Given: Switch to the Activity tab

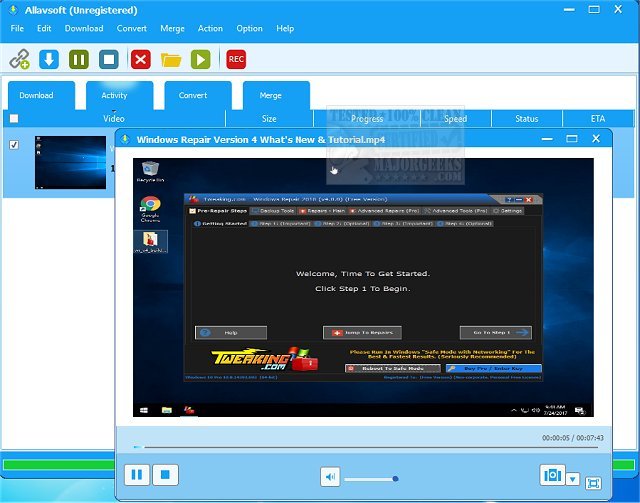Looking at the screenshot, I should click(x=120, y=95).
